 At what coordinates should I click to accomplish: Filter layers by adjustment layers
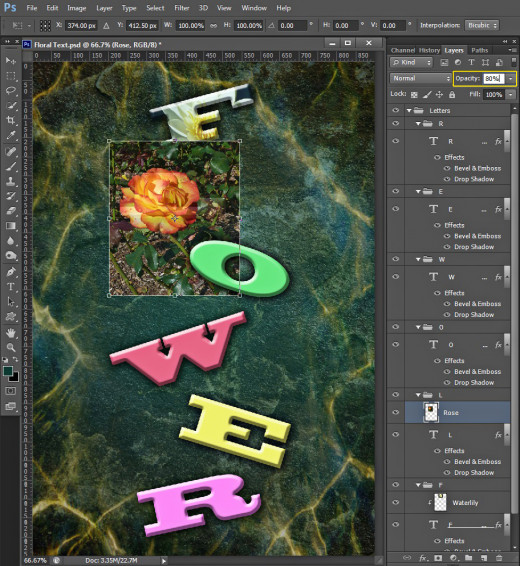click(458, 62)
